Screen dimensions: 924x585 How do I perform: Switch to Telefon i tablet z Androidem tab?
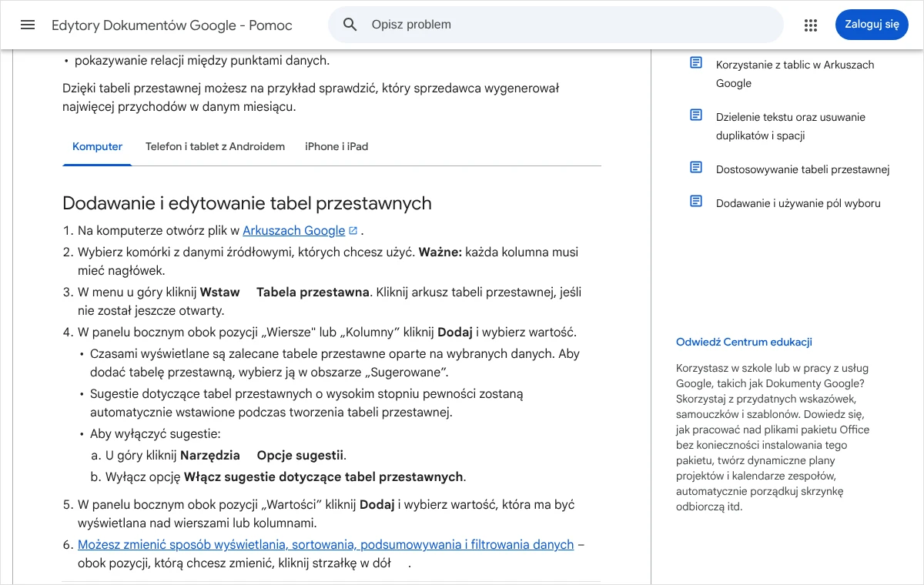215,146
